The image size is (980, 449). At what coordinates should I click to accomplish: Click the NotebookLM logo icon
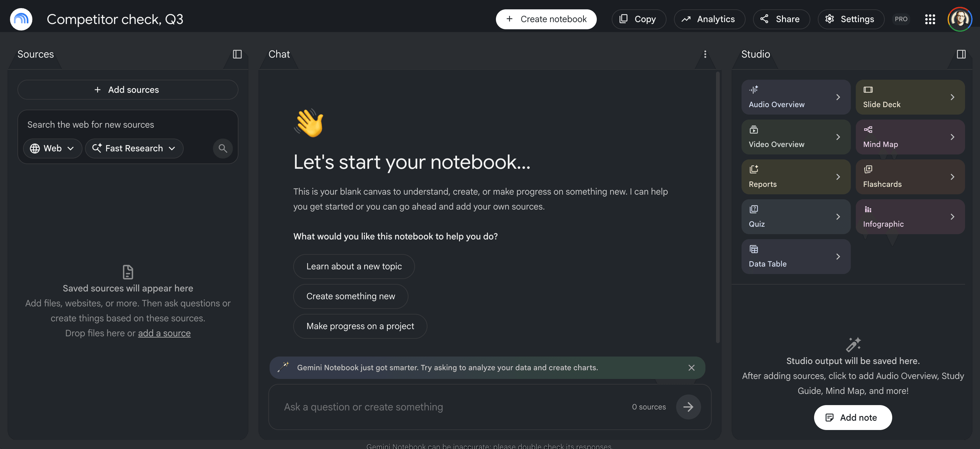[21, 19]
